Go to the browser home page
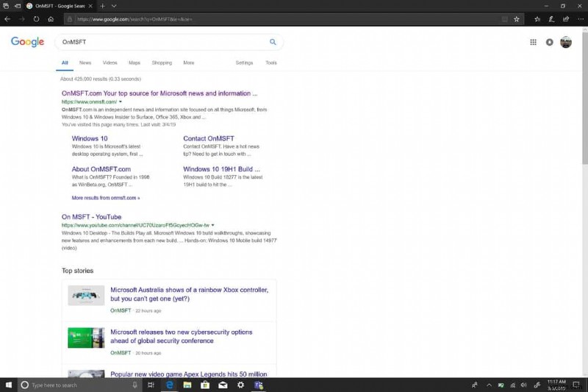Image resolution: width=588 pixels, height=392 pixels. 51,19
